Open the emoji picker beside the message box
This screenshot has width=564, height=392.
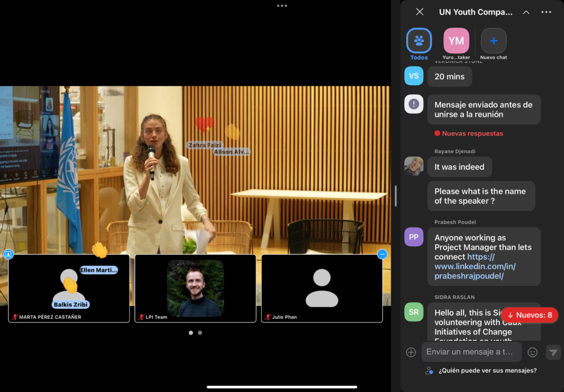tap(533, 352)
